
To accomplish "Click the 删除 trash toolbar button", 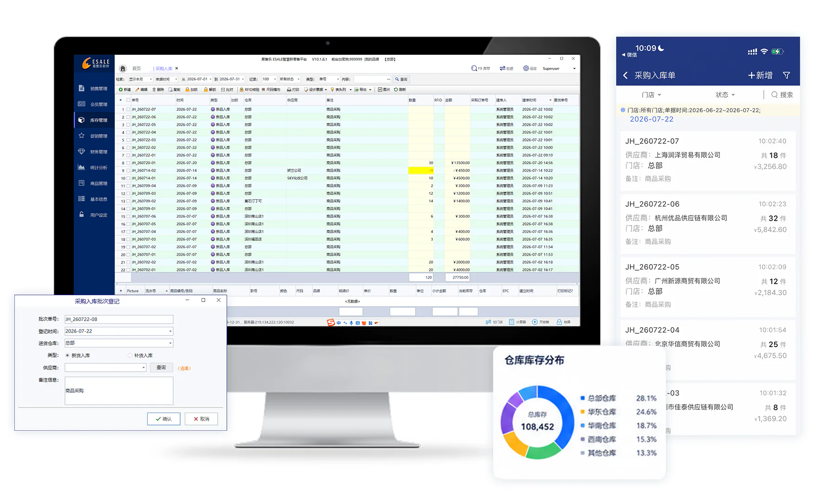I will (158, 90).
